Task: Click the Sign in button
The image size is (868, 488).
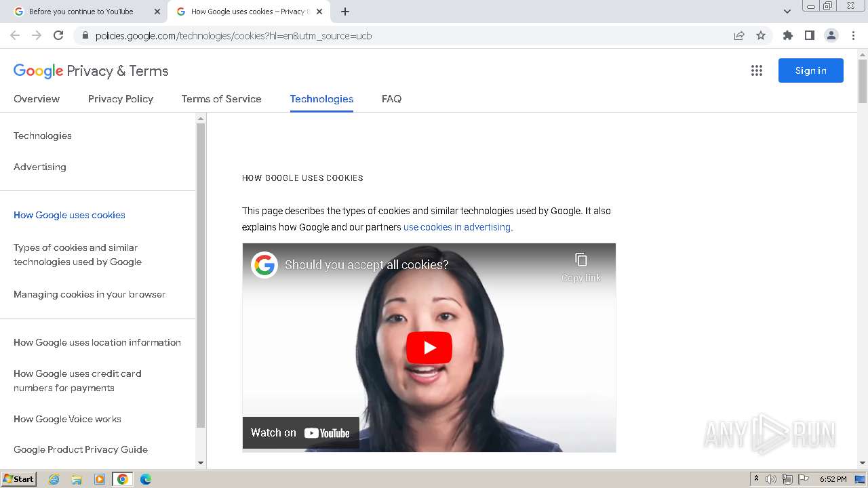Action: 810,70
